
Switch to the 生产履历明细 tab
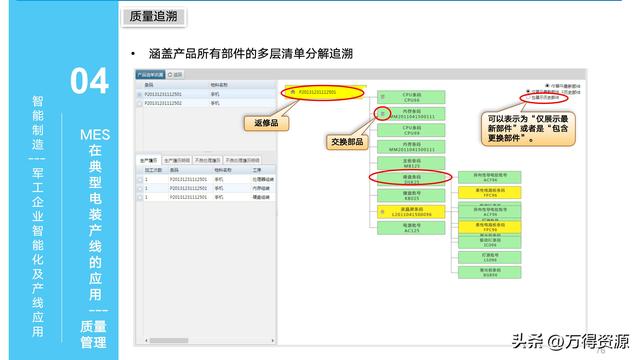point(177,160)
